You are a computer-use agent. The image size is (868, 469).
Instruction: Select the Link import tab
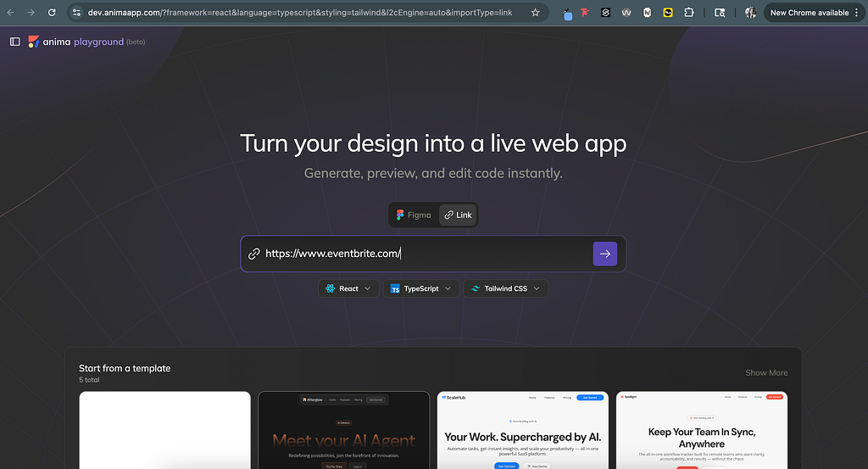point(458,215)
